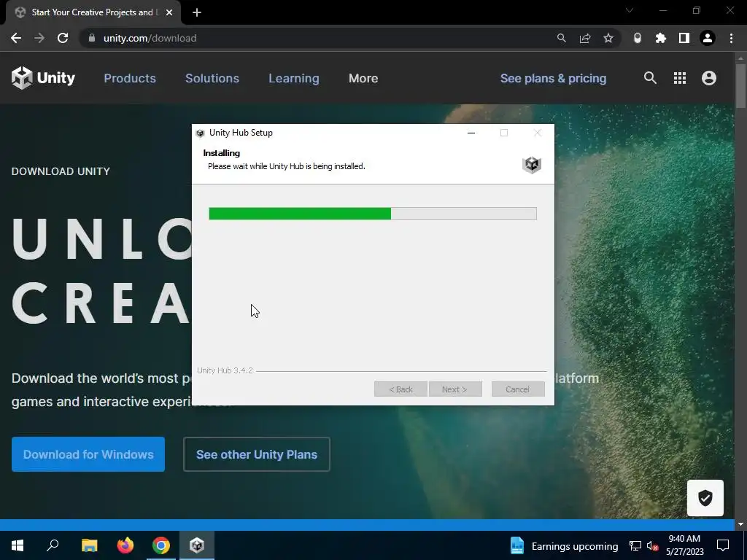Open the clock showing 9:40 AM
The width and height of the screenshot is (747, 560).
(x=684, y=545)
